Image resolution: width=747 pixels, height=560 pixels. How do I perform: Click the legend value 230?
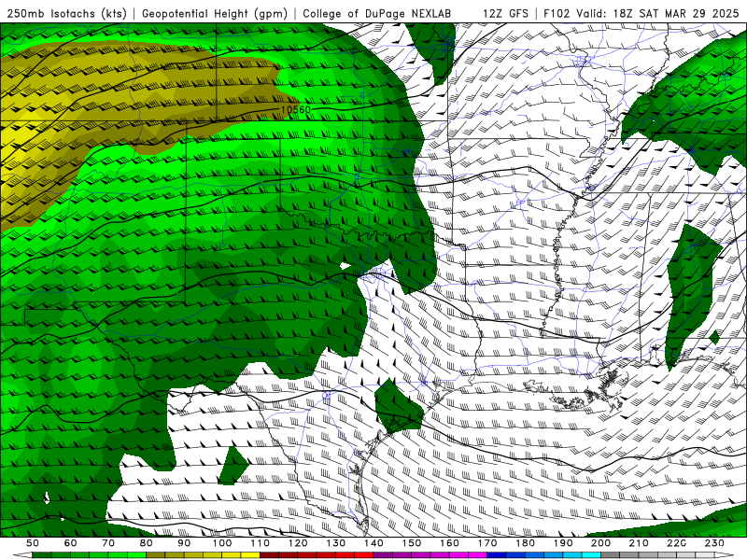click(x=714, y=543)
